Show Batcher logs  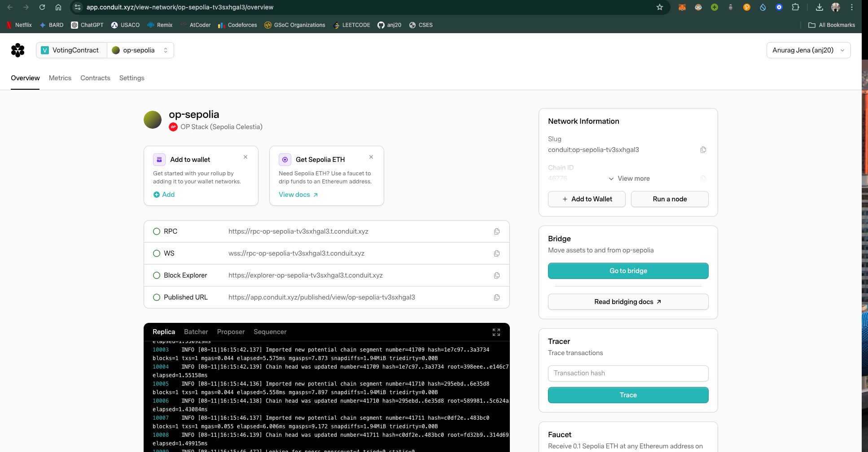[196, 332]
